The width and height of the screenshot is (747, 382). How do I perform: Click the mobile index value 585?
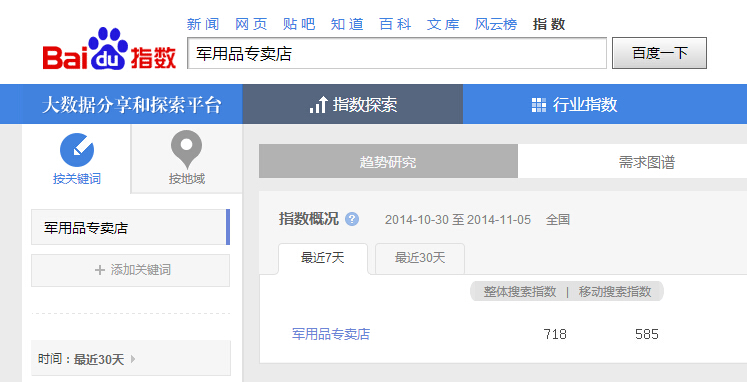point(646,334)
